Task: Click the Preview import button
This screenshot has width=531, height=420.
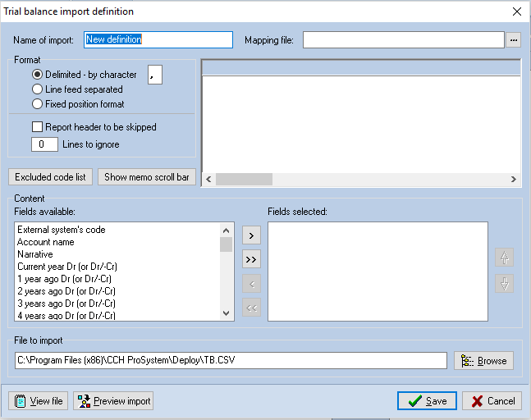Action: pos(113,401)
